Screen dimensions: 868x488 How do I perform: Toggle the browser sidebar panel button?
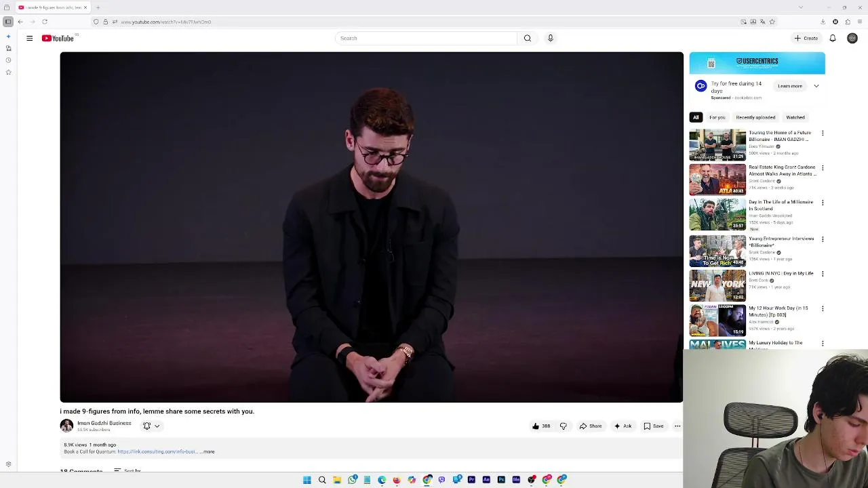(8, 22)
